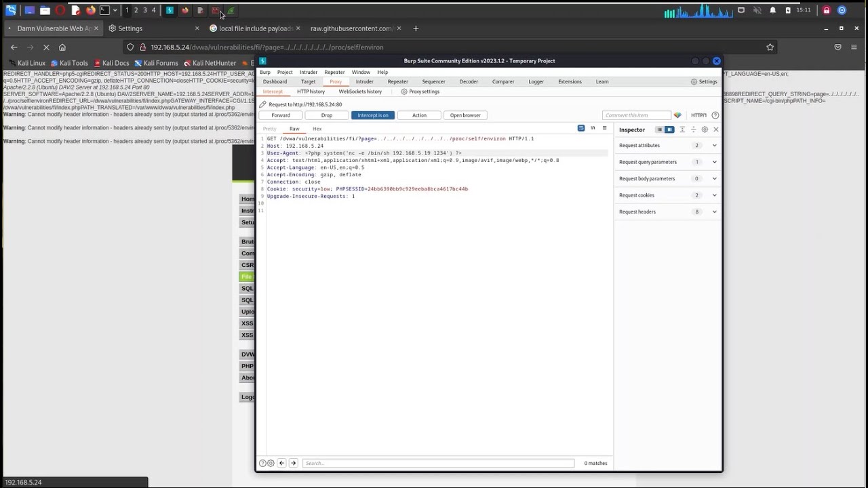Click the Comment this item field

[636, 115]
